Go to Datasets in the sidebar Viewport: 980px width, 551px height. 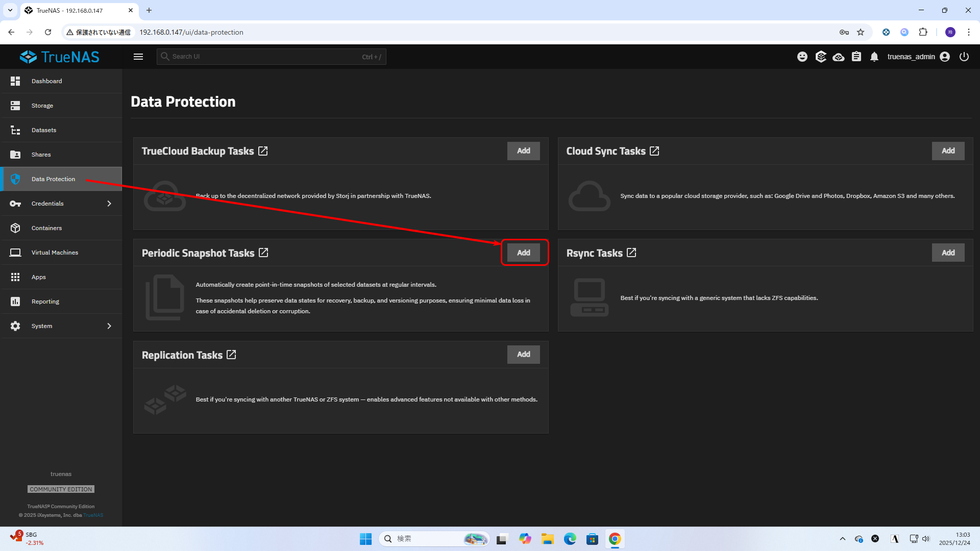click(x=44, y=130)
